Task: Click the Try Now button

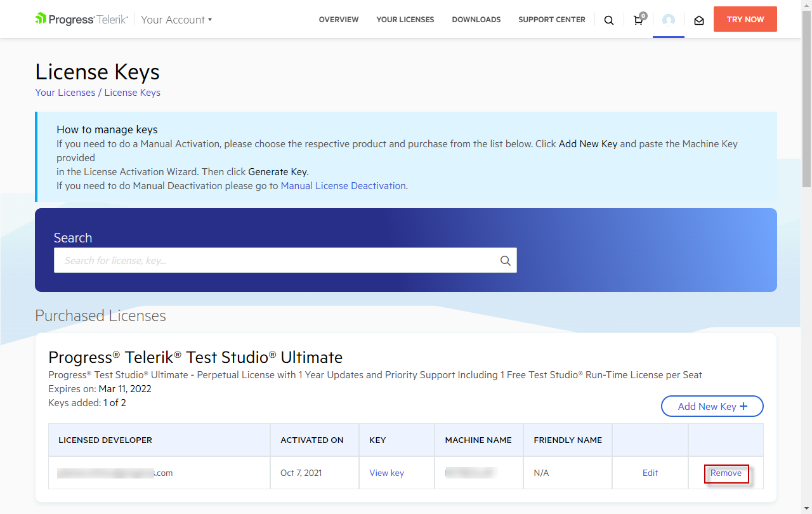Action: pyautogui.click(x=745, y=19)
